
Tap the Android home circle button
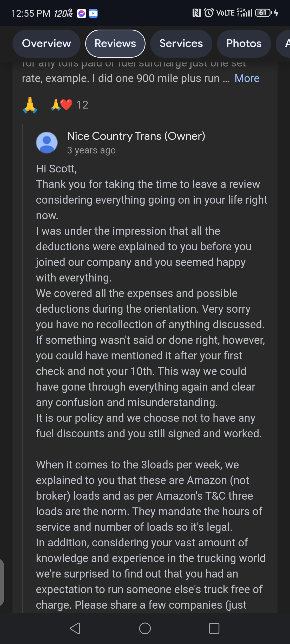click(145, 628)
